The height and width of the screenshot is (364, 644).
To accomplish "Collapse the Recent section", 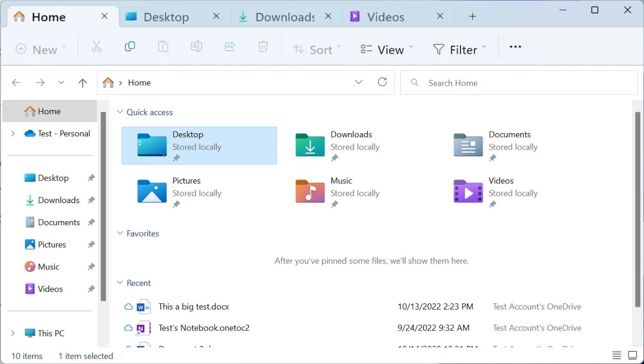I will pos(120,283).
